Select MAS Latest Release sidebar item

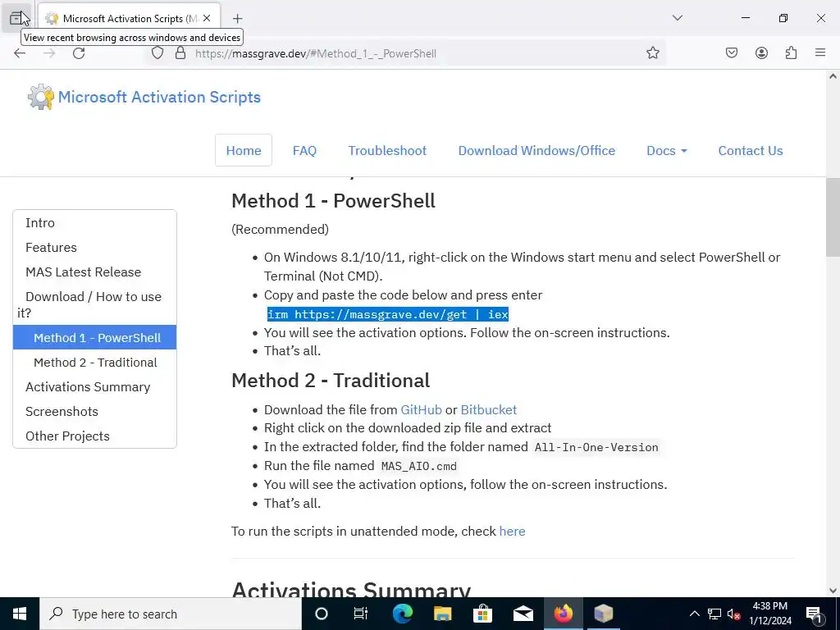84,272
